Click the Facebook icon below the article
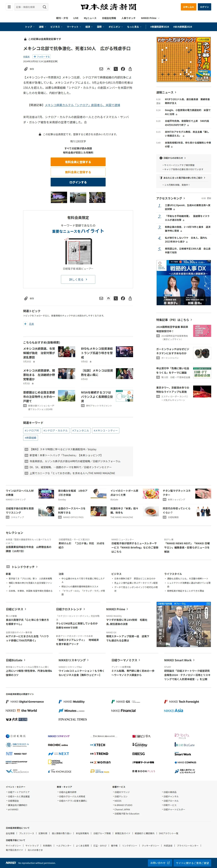Screen dimensions: 217x868 pos(123,298)
